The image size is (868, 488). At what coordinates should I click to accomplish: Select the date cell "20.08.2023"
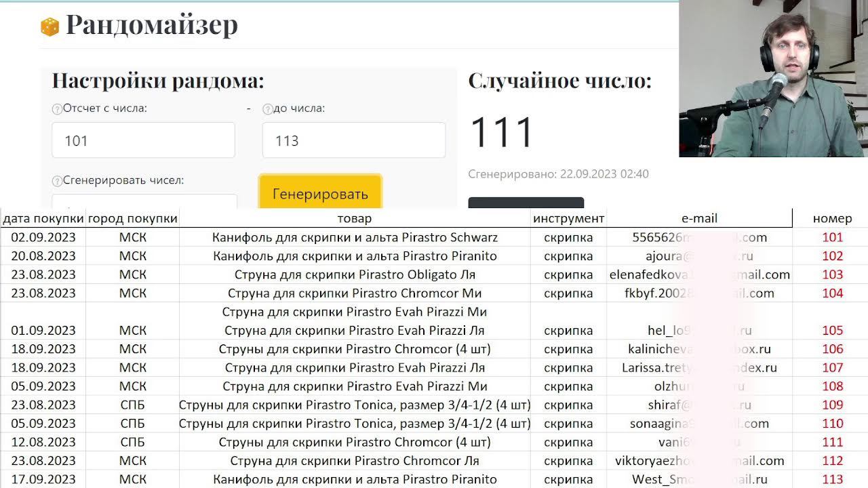click(x=43, y=256)
